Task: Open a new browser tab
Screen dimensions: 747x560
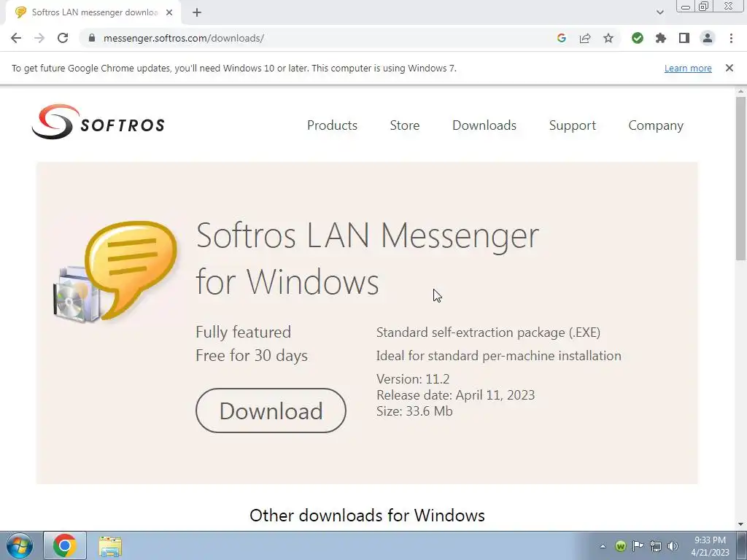Action: point(197,12)
